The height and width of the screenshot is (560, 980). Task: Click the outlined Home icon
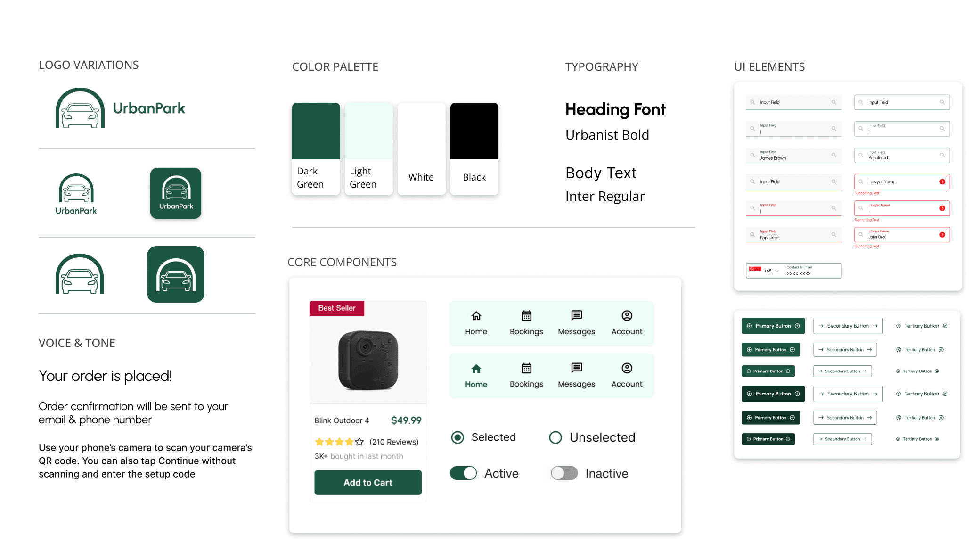tap(476, 316)
